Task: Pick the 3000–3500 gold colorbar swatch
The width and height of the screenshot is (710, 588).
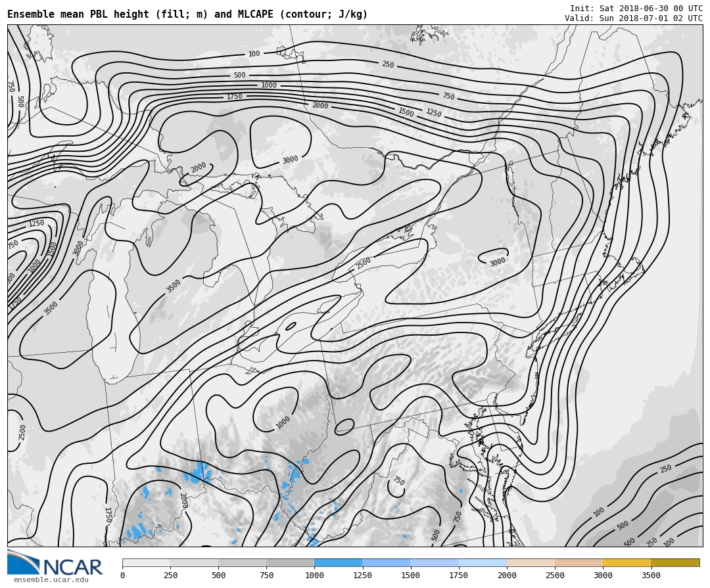Action: point(627,562)
